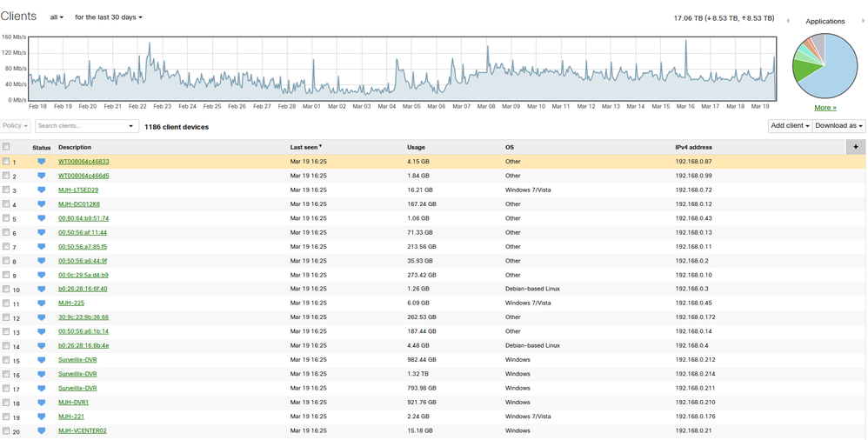
Task: Sort table by Usage column header
Action: point(416,147)
